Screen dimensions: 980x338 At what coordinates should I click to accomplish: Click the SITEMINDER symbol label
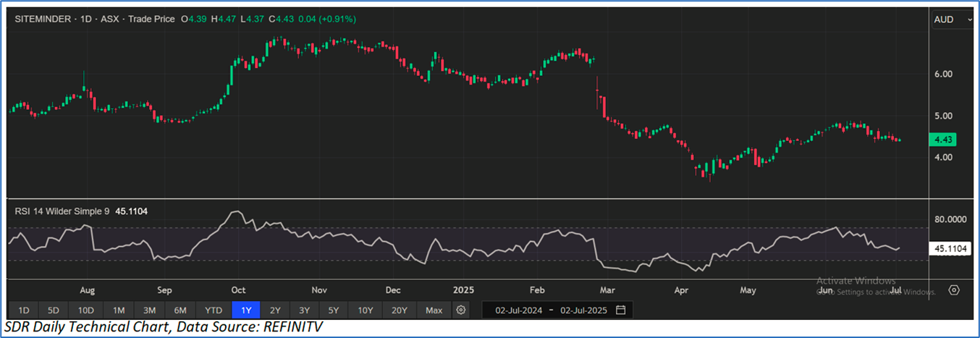click(42, 19)
